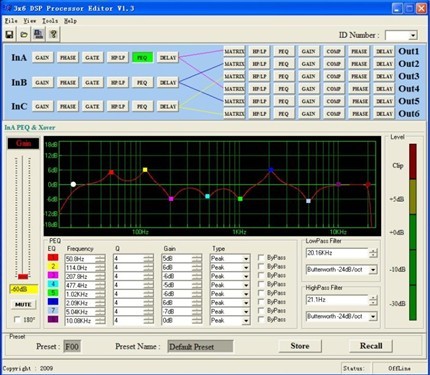Image resolution: width=430 pixels, height=375 pixels.
Task: Click the yellow EQ band 2 node on graph
Action: [x=145, y=170]
